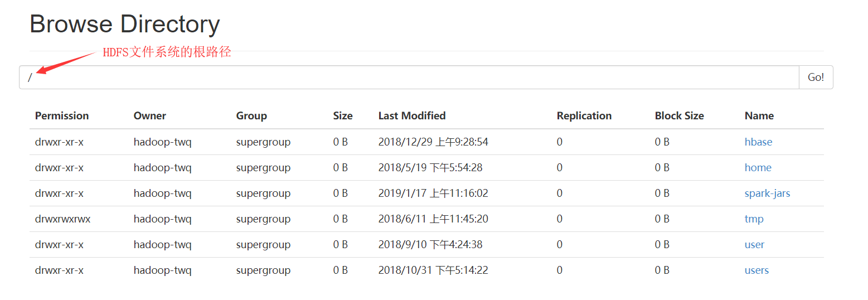Viewport: 868px width, 300px height.
Task: Open the home directory link
Action: (x=758, y=167)
